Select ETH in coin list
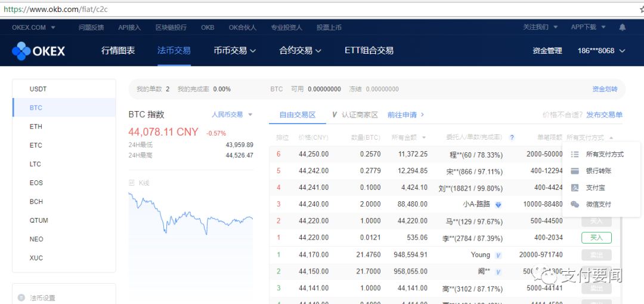Screen dimensions: 644x304 tap(64, 127)
